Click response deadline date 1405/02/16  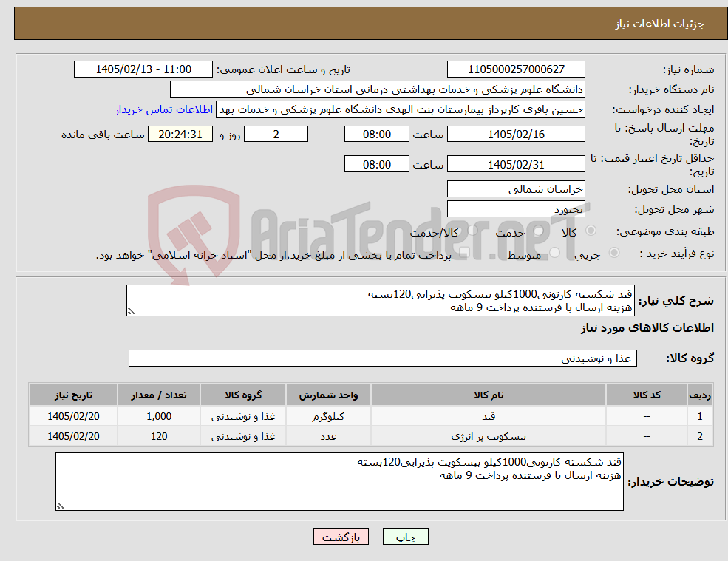pos(516,135)
